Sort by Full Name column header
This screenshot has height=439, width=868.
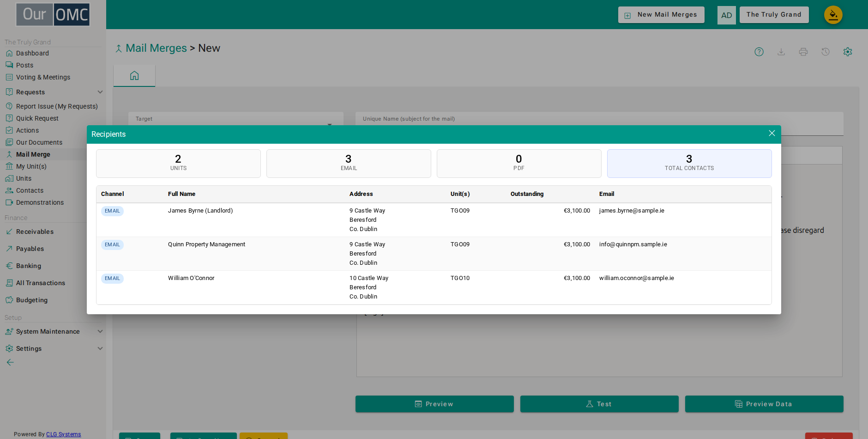click(x=181, y=194)
